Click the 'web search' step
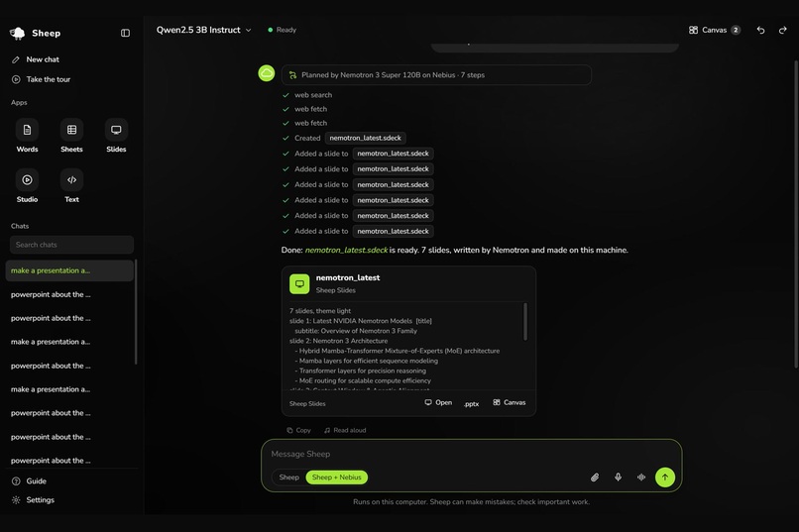The width and height of the screenshot is (799, 532). coord(306,95)
